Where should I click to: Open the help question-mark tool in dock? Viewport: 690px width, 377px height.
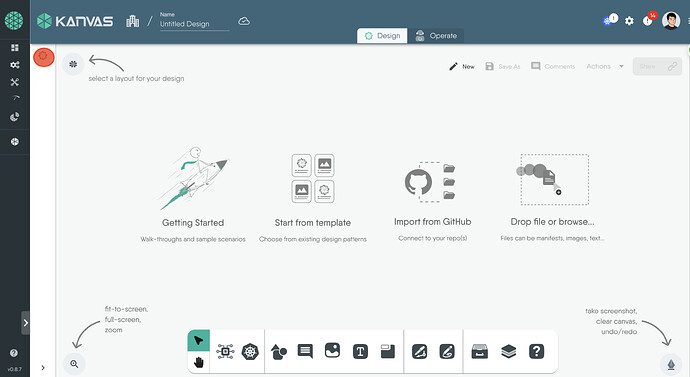click(536, 351)
